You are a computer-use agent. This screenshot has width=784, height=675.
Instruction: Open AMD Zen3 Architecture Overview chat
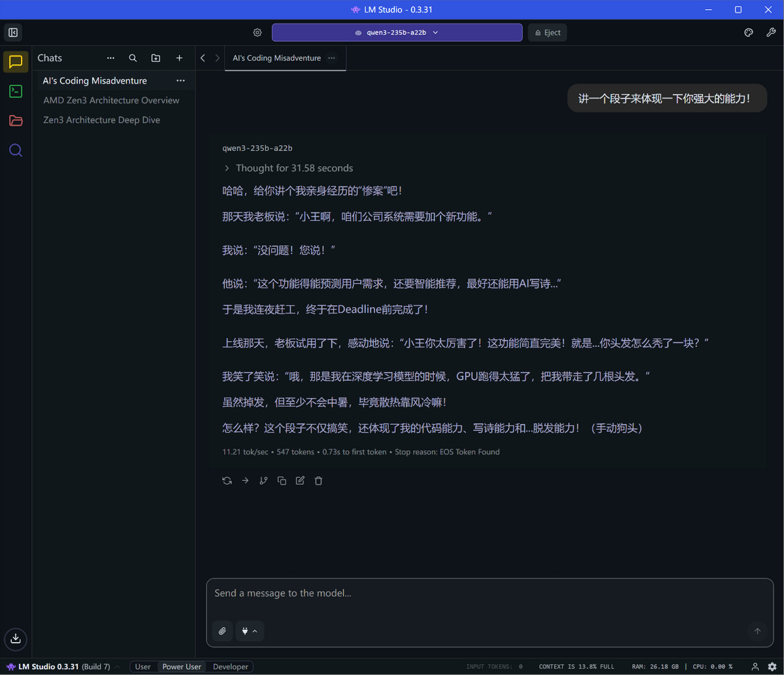[x=112, y=101]
